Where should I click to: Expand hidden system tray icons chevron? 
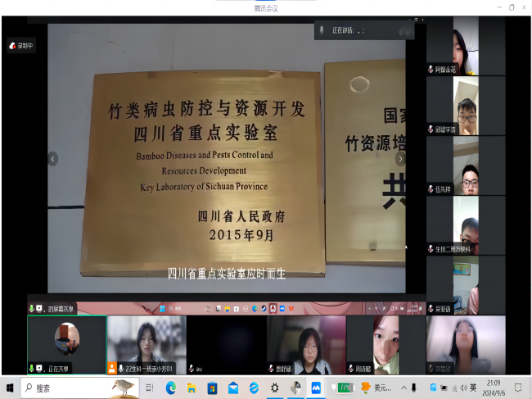point(404,388)
